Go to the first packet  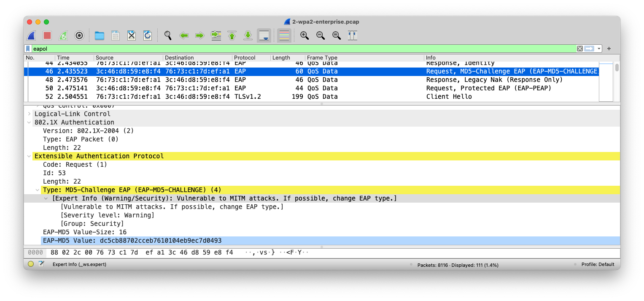click(x=232, y=35)
